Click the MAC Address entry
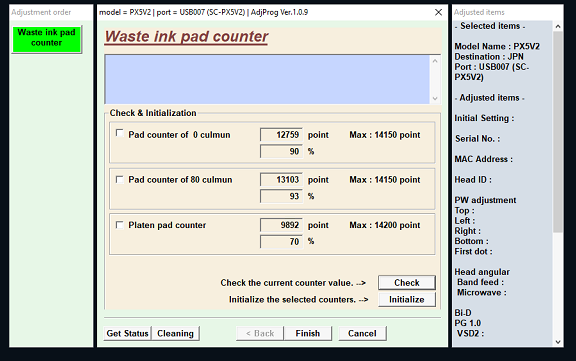 483,159
